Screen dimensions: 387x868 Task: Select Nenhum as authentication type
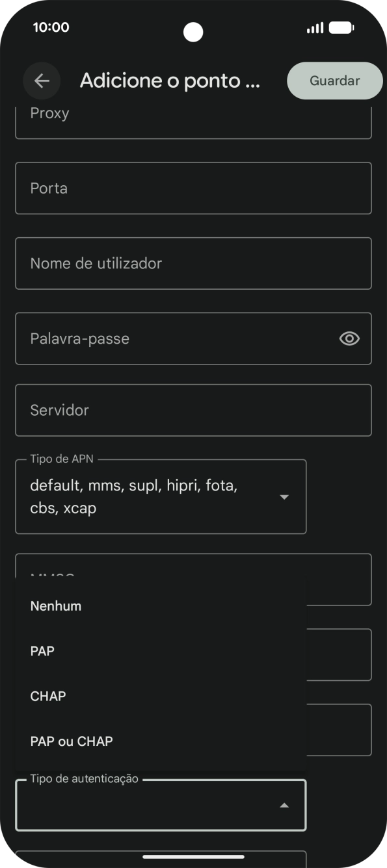55,606
